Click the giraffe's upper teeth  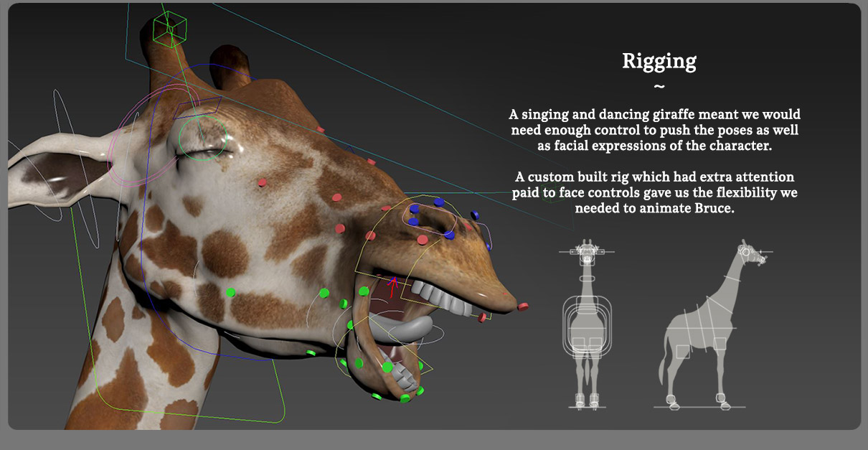[x=441, y=298]
